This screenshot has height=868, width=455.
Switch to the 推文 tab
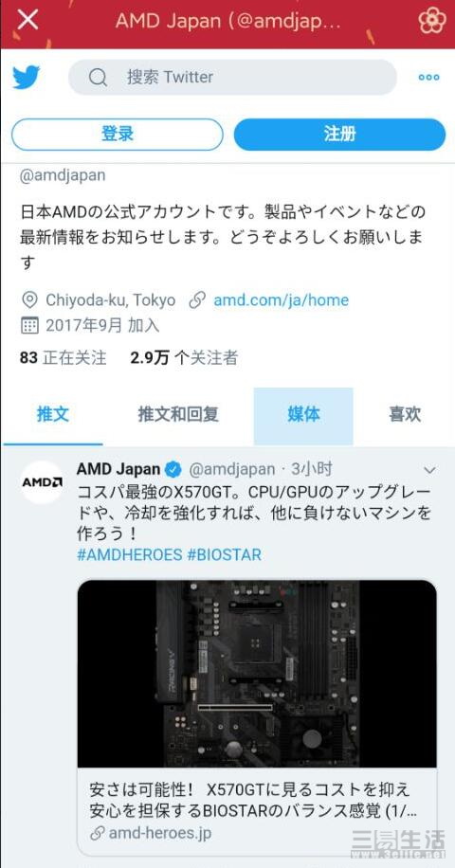tap(53, 415)
